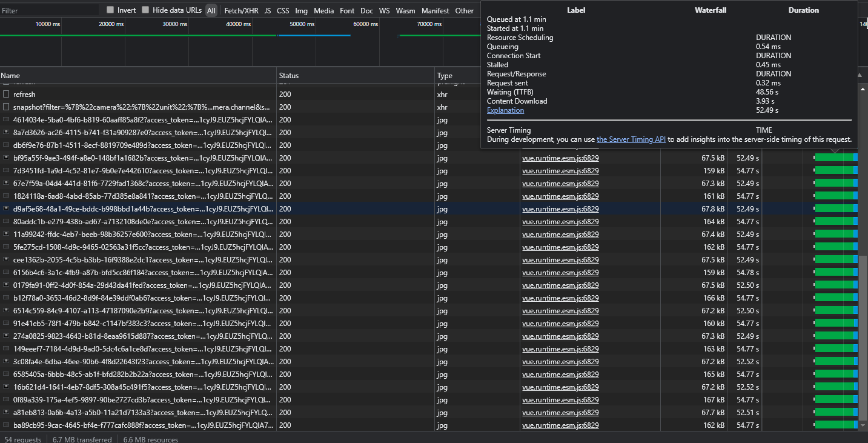The height and width of the screenshot is (443, 868).
Task: Tick the Hide data URLs checkbox
Action: tap(145, 10)
